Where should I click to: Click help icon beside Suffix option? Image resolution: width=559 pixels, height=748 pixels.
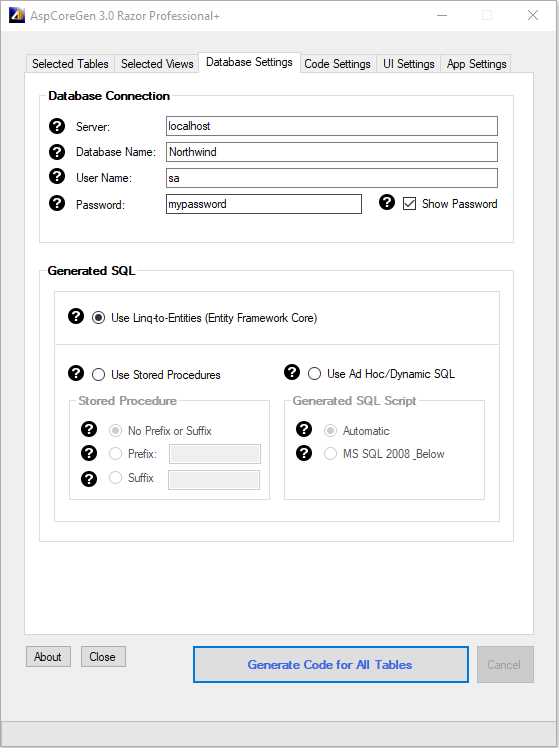point(89,479)
